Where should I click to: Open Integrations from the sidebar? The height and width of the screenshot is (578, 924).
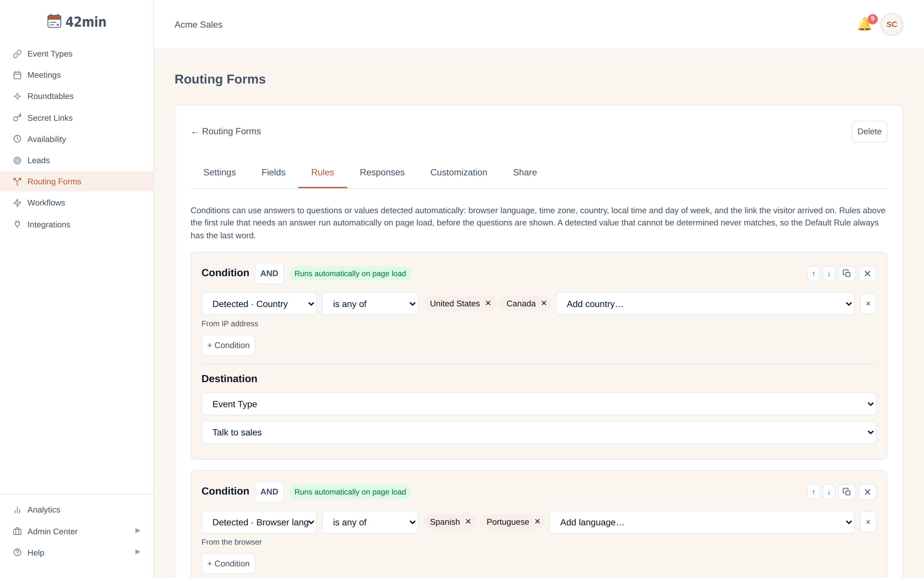pyautogui.click(x=77, y=224)
